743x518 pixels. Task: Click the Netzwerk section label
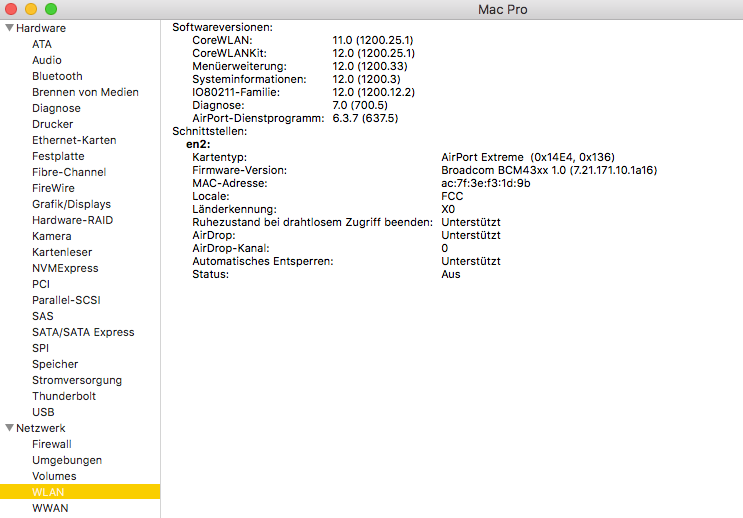(41, 428)
